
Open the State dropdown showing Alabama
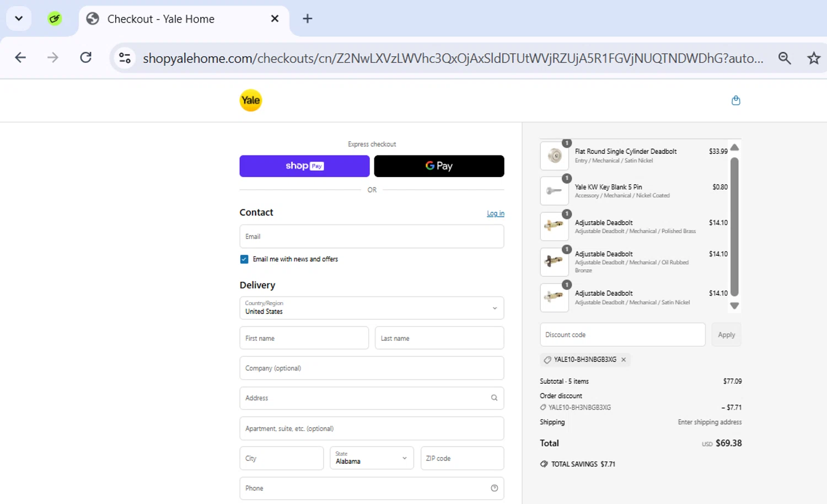pos(372,458)
